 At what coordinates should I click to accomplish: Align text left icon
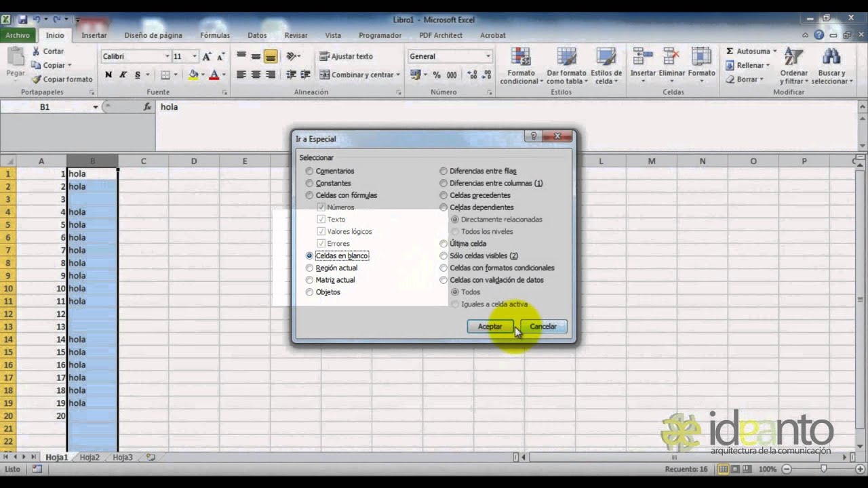[x=241, y=75]
